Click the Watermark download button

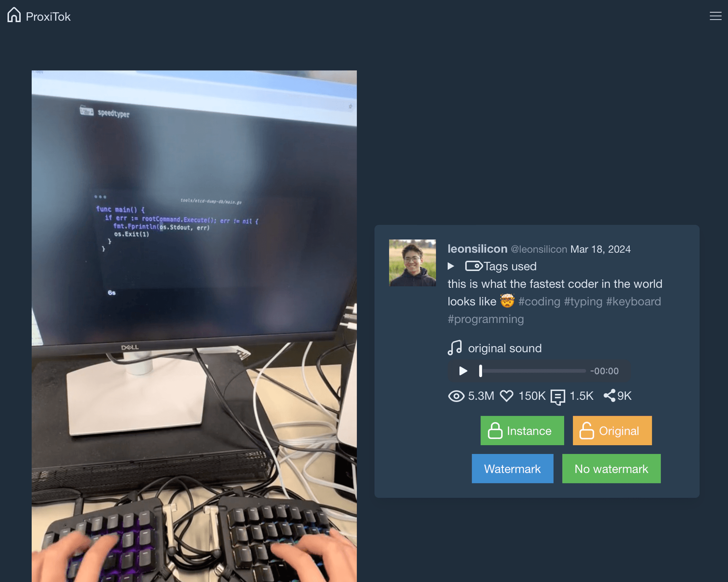(x=512, y=468)
